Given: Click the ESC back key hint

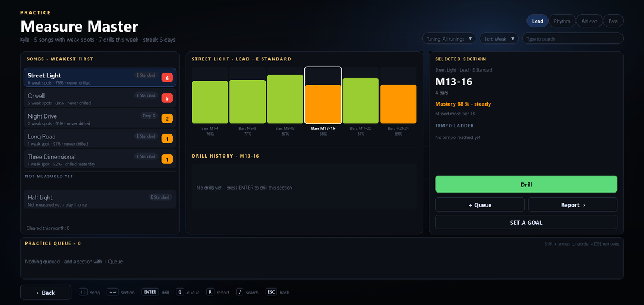Looking at the screenshot, I should coord(277,292).
